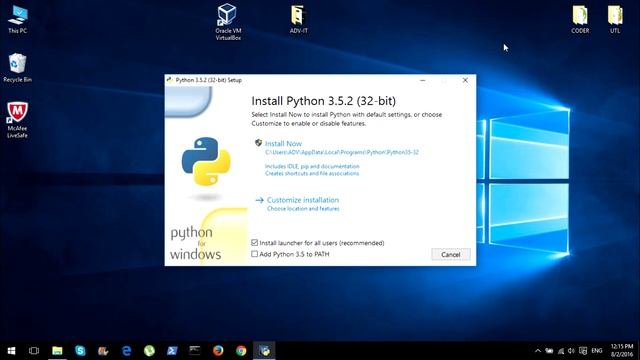
Task: Open volume control in system tray
Action: point(571,351)
